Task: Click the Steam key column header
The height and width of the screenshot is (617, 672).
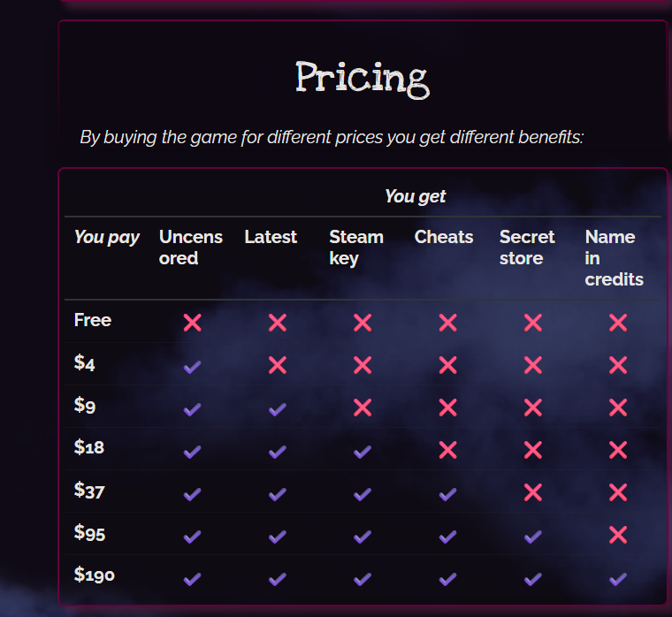Action: pyautogui.click(x=356, y=248)
